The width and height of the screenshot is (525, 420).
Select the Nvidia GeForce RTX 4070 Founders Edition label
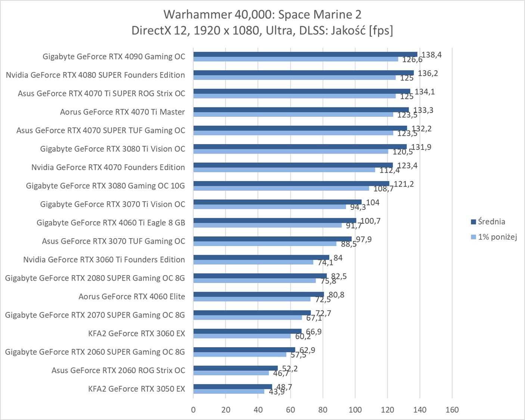click(108, 168)
